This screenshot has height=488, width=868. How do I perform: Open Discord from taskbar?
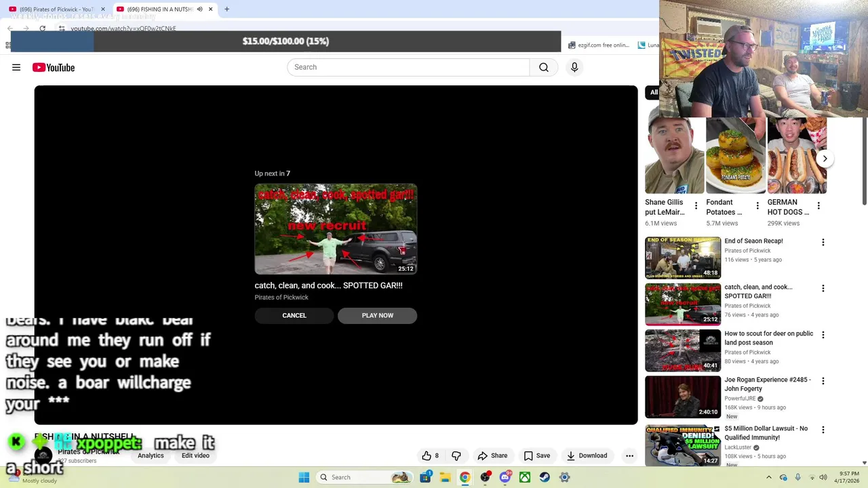pyautogui.click(x=505, y=477)
